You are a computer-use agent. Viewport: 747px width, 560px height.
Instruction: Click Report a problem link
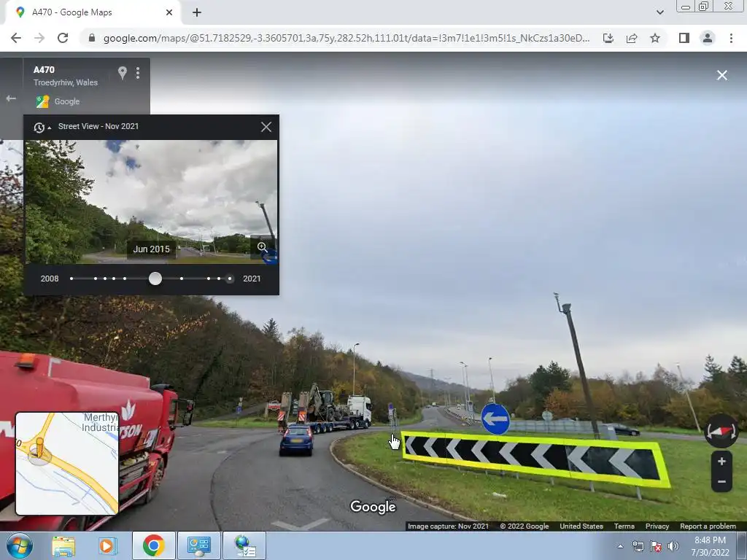(x=708, y=526)
